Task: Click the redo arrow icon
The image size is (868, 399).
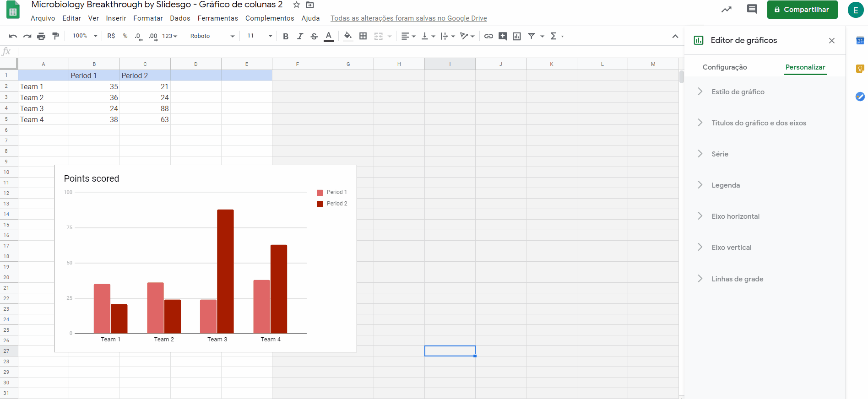Action: (x=27, y=36)
